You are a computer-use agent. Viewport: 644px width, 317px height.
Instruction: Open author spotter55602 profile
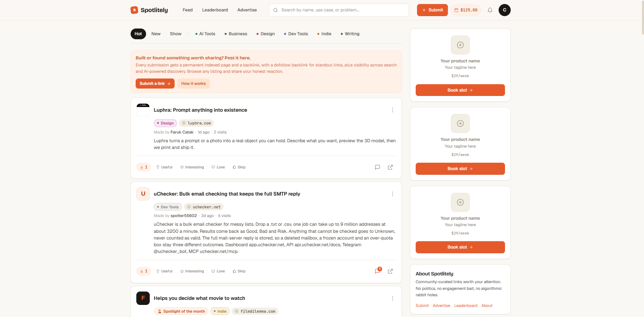184,216
